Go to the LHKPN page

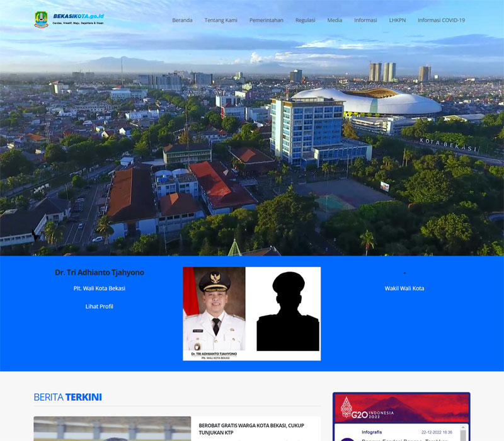pos(397,20)
